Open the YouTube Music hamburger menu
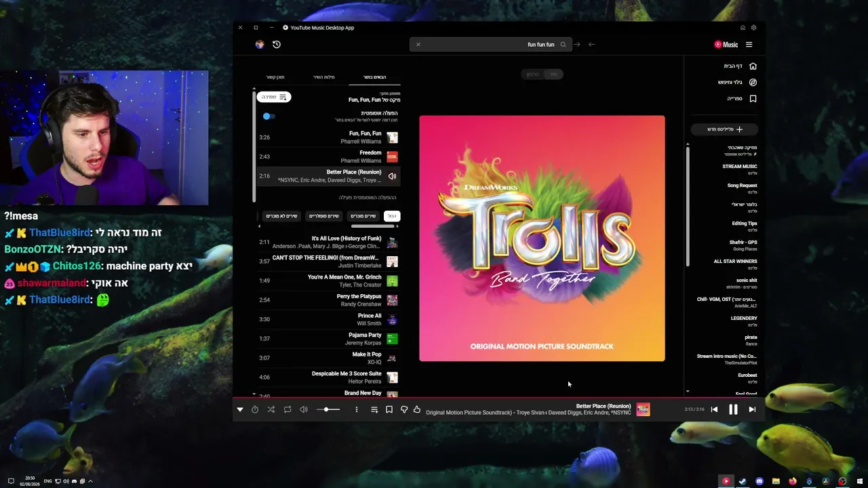 (x=749, y=45)
